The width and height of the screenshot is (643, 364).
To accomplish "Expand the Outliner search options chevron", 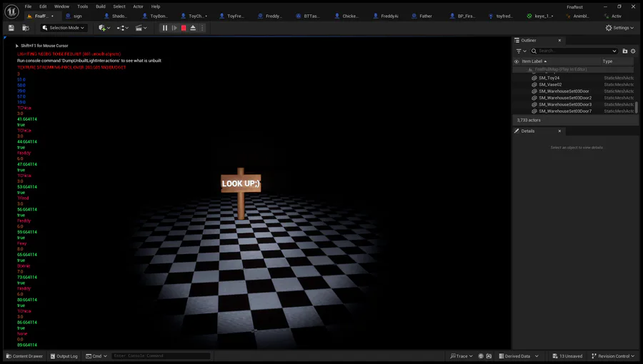I will click(x=614, y=51).
